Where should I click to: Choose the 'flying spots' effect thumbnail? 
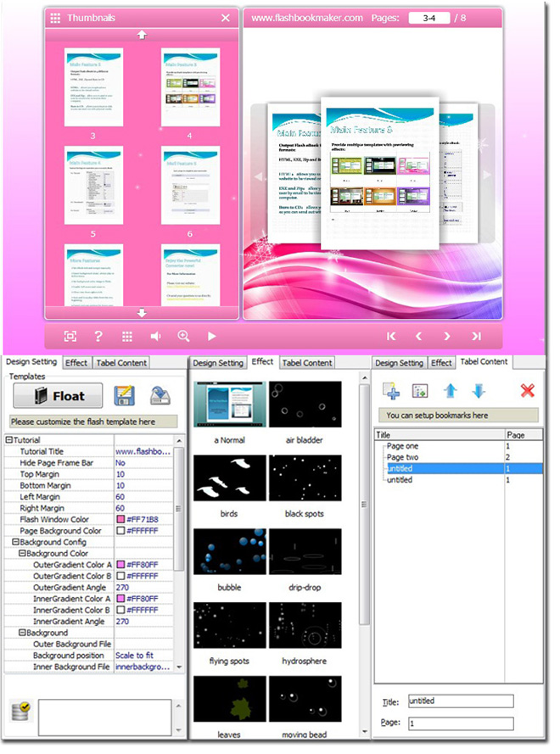pyautogui.click(x=229, y=625)
